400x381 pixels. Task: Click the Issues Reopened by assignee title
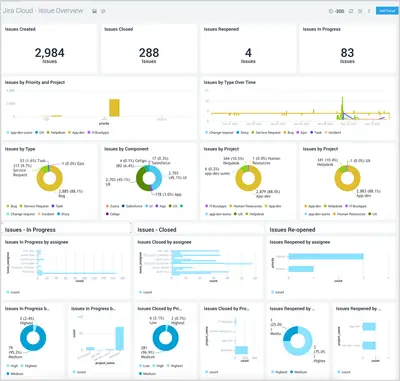[x=300, y=242]
